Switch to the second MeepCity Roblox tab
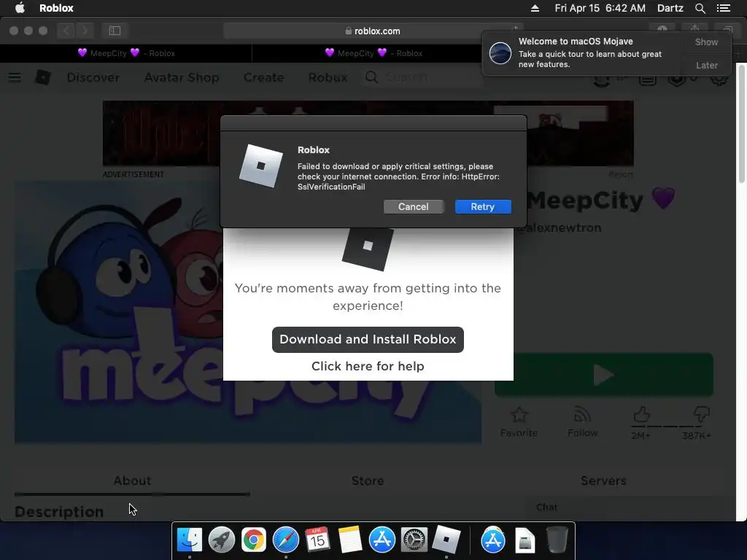The height and width of the screenshot is (560, 747). coord(373,52)
